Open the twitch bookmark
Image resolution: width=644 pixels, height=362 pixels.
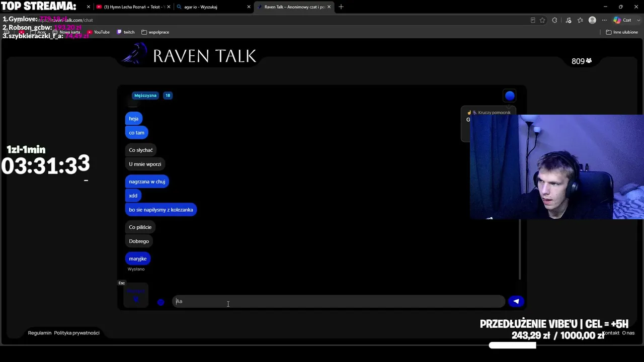tap(126, 32)
